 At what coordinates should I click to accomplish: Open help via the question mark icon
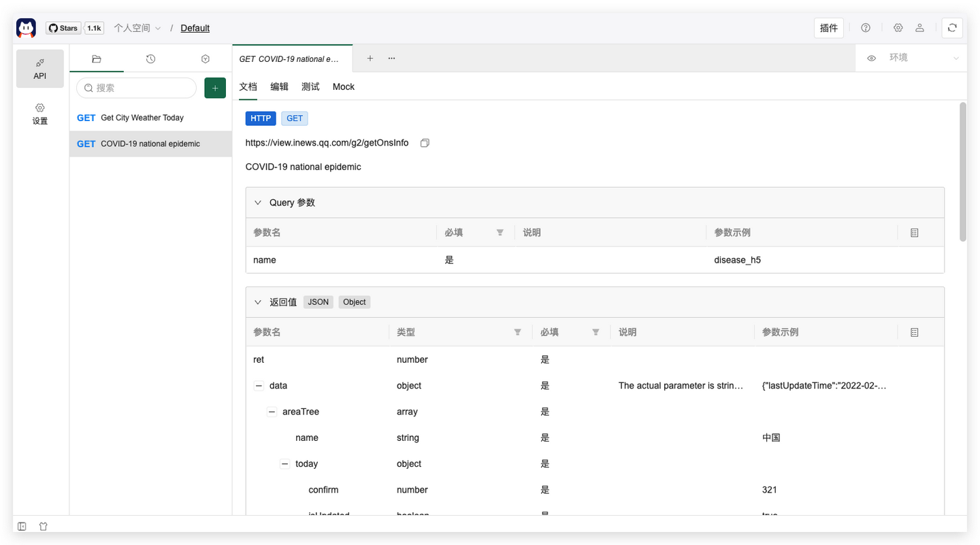coord(865,28)
